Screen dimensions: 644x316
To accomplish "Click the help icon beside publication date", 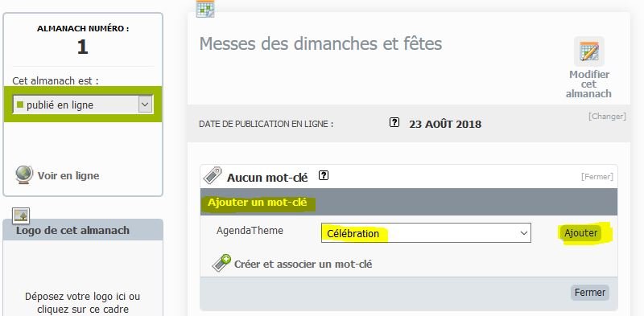I will pyautogui.click(x=394, y=122).
